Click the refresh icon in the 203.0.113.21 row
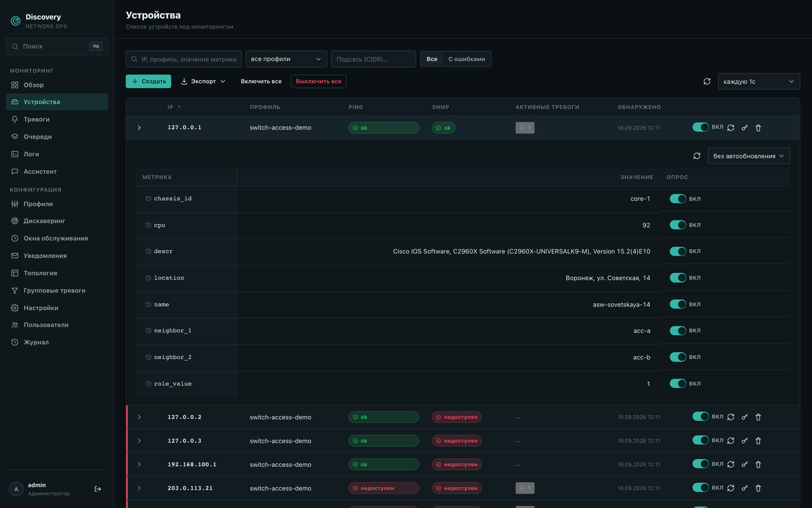This screenshot has width=812, height=508. point(731,488)
